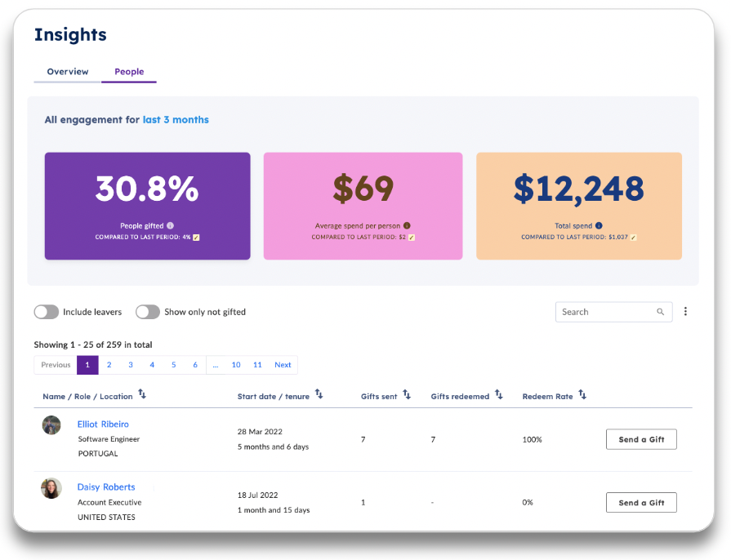Click the magnifier icon in the Search box
This screenshot has height=560, width=731.
(x=660, y=312)
